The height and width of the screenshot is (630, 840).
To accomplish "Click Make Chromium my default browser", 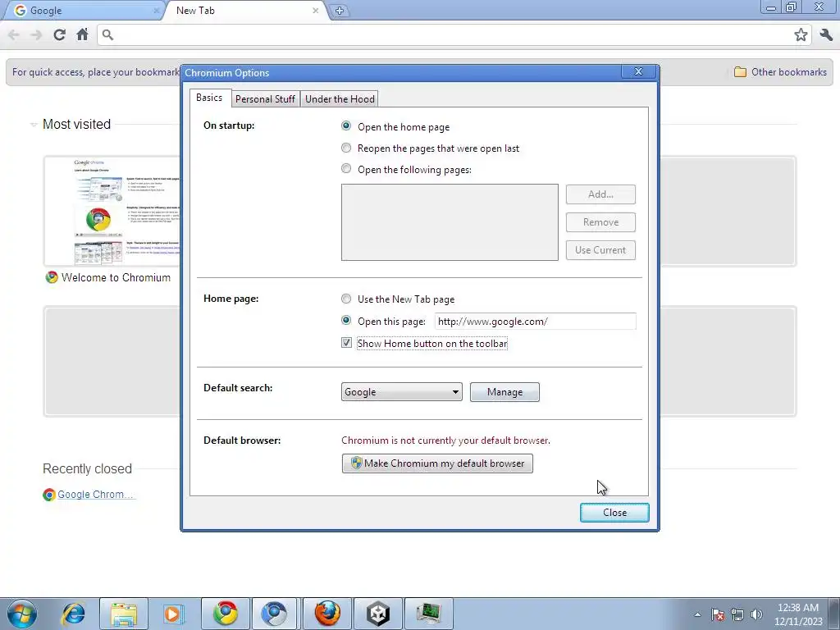I will (x=437, y=463).
